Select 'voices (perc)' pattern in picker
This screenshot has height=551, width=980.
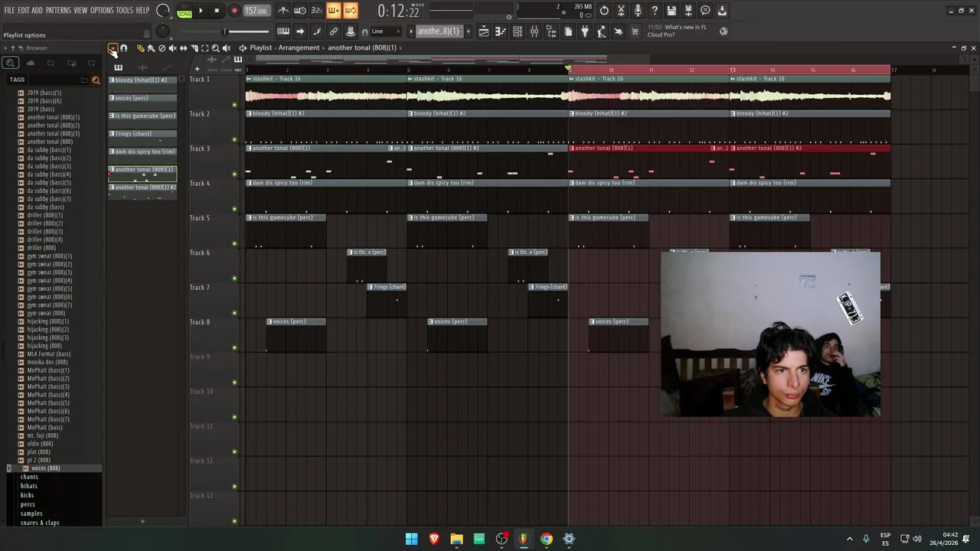142,98
